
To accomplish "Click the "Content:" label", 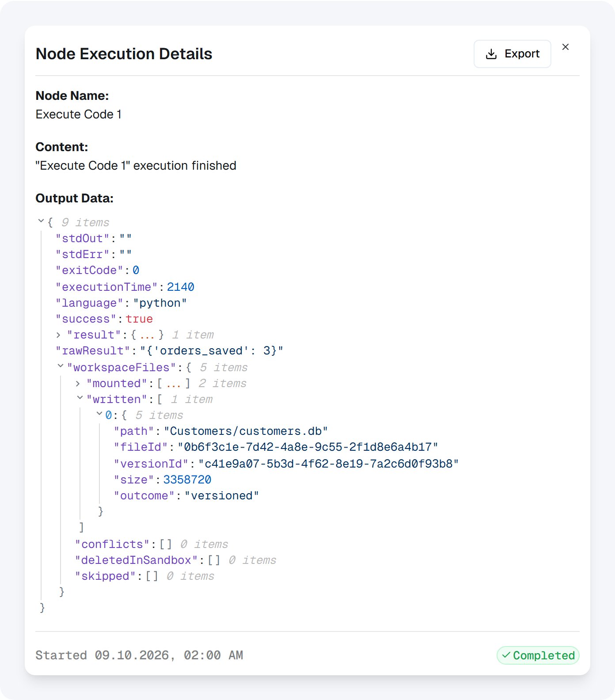I will [x=62, y=147].
